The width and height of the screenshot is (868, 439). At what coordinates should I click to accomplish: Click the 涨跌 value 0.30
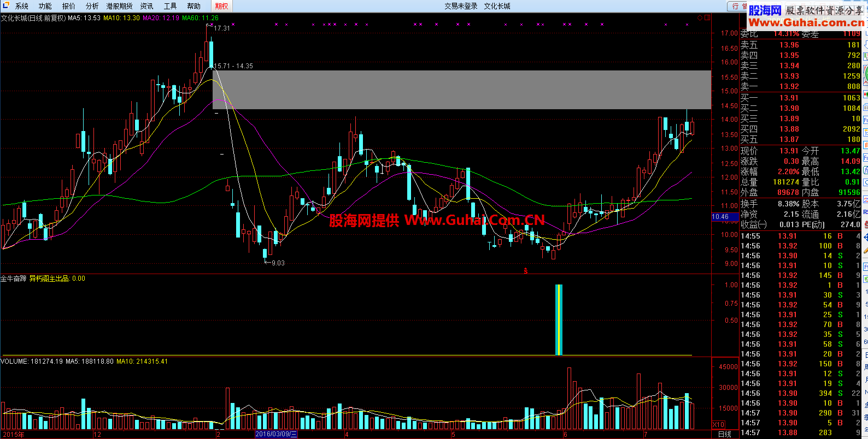(791, 162)
